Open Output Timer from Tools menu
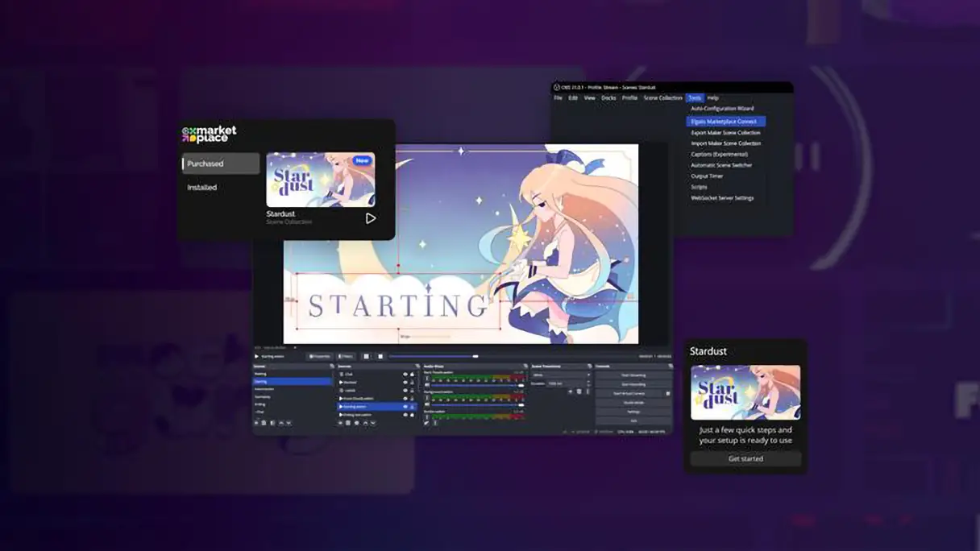The width and height of the screenshot is (980, 551). (x=707, y=176)
